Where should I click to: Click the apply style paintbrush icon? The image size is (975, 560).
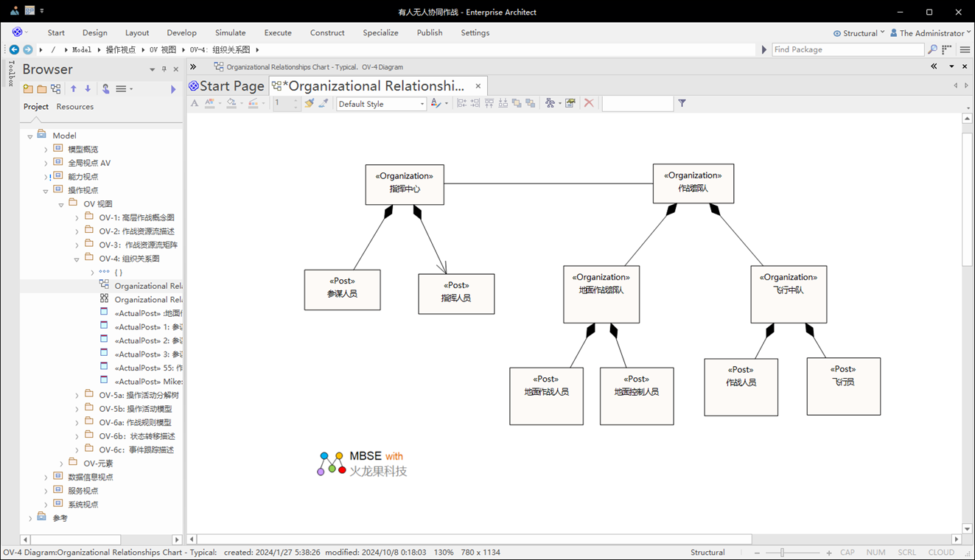click(310, 103)
